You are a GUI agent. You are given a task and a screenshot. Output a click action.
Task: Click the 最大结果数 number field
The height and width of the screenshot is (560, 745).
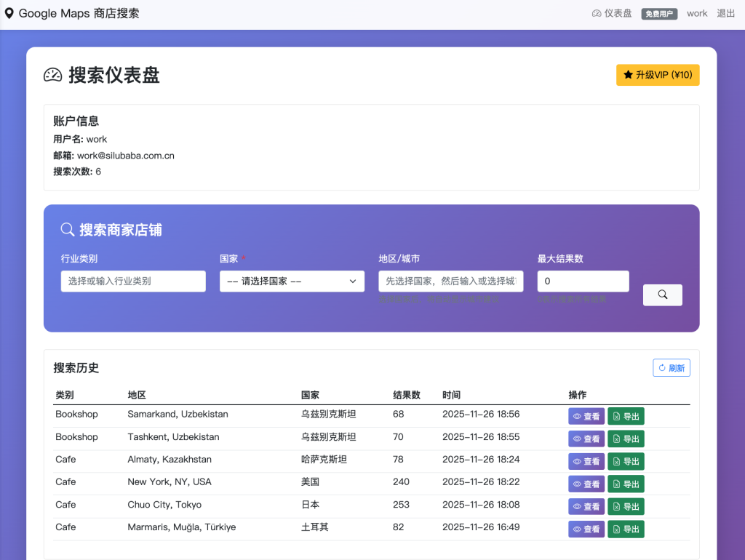coord(583,281)
